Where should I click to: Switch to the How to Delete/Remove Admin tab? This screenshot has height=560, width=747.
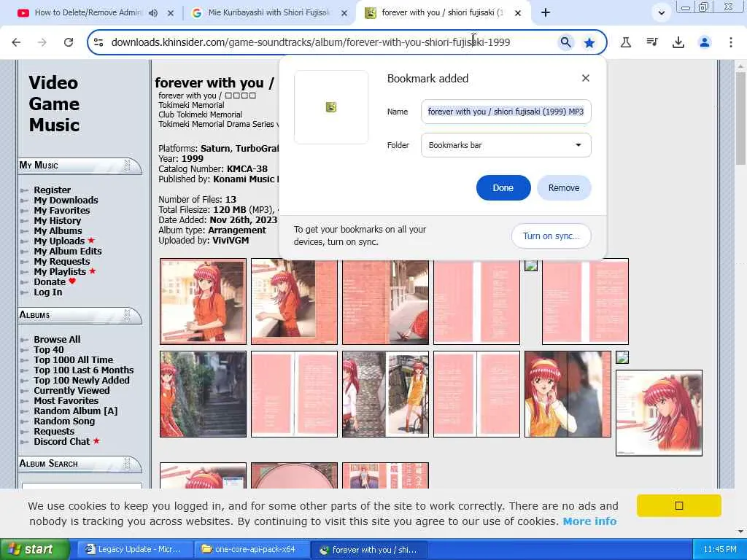[x=88, y=13]
